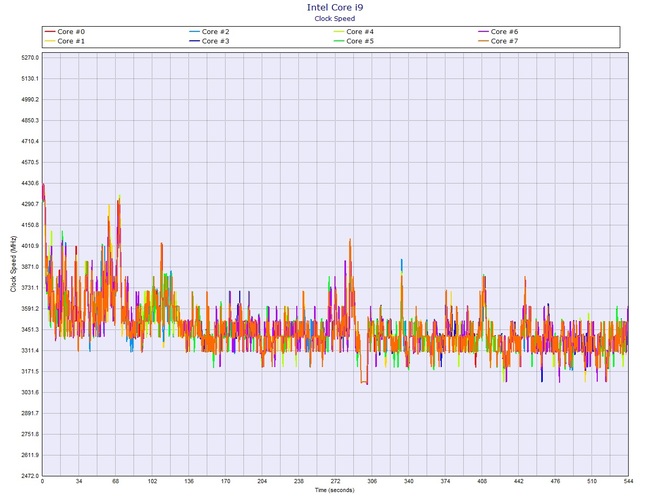670x502 pixels.
Task: Click the yellow Core #1 color line
Action: (x=50, y=41)
